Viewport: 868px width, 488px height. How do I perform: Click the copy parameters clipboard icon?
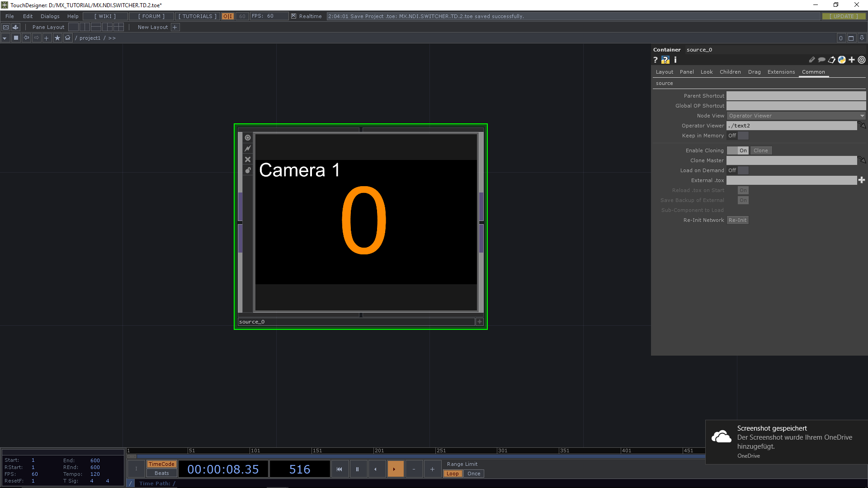tap(832, 60)
